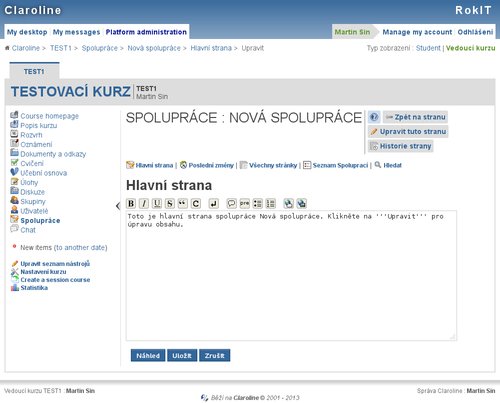Apply underline formatting in wiki toolbar
This screenshot has height=403, width=500.
(x=157, y=203)
